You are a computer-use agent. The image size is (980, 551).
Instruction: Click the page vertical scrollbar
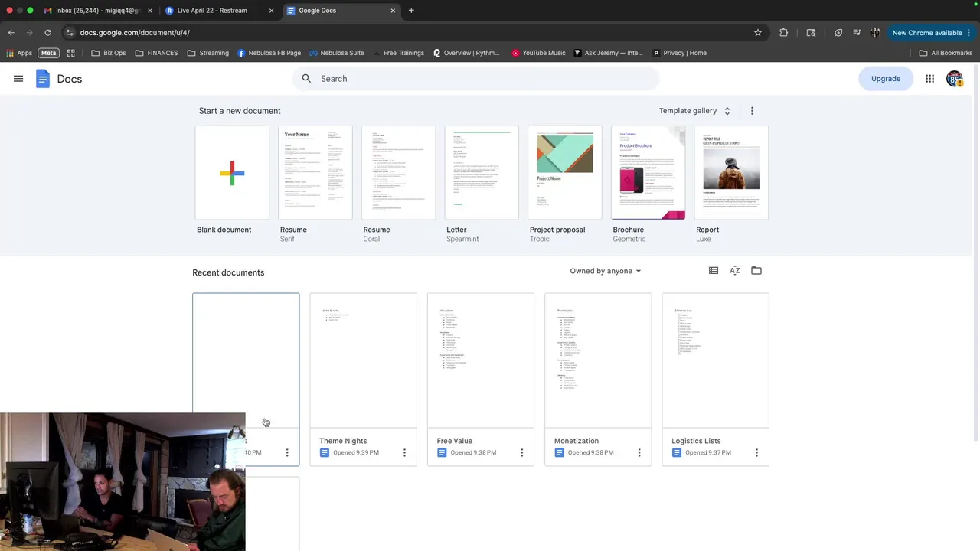click(x=976, y=253)
